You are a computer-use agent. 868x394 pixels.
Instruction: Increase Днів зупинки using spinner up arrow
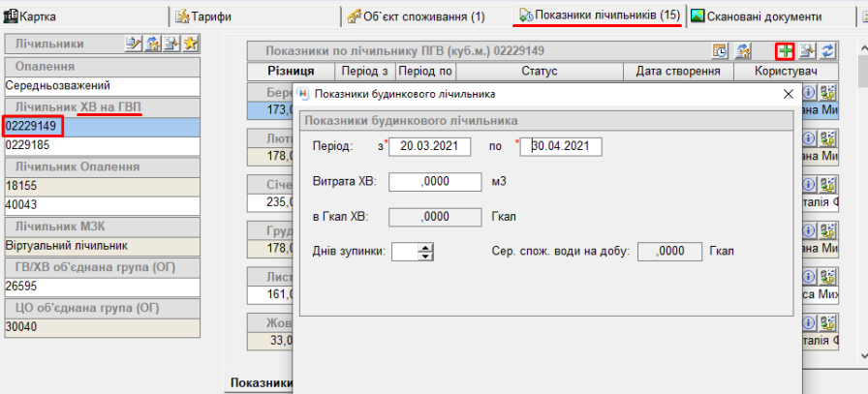425,247
